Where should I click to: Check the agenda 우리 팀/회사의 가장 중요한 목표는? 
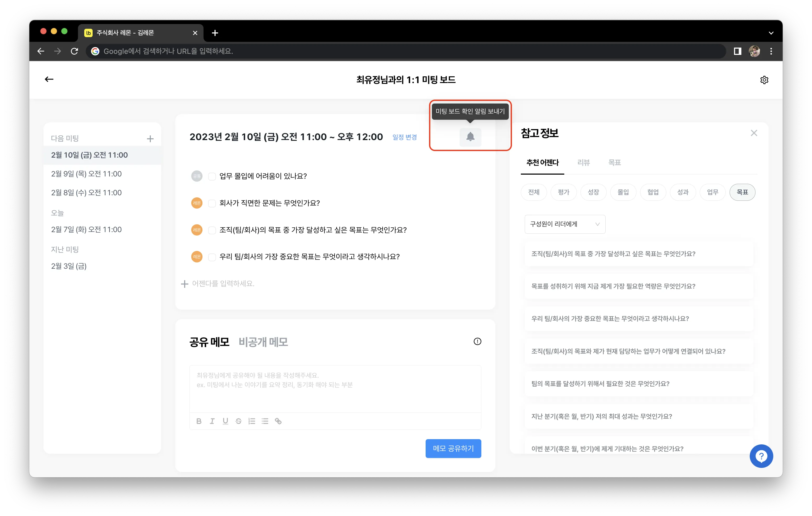click(212, 257)
